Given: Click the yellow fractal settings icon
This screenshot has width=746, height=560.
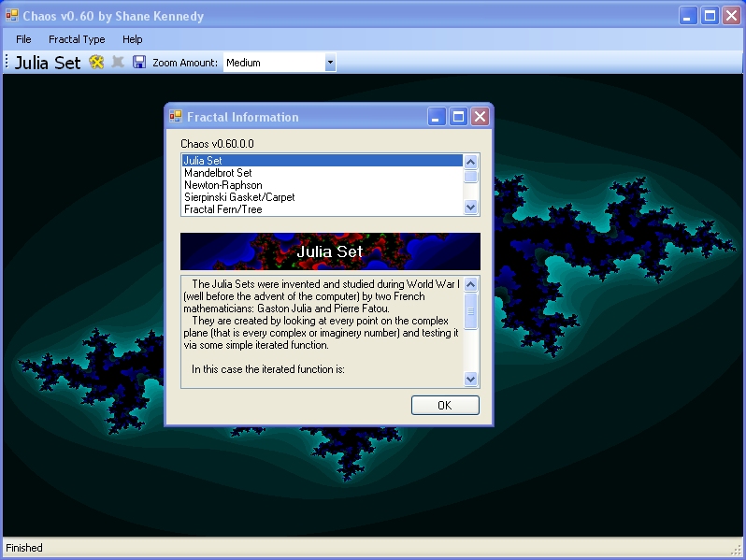Looking at the screenshot, I should pos(96,63).
